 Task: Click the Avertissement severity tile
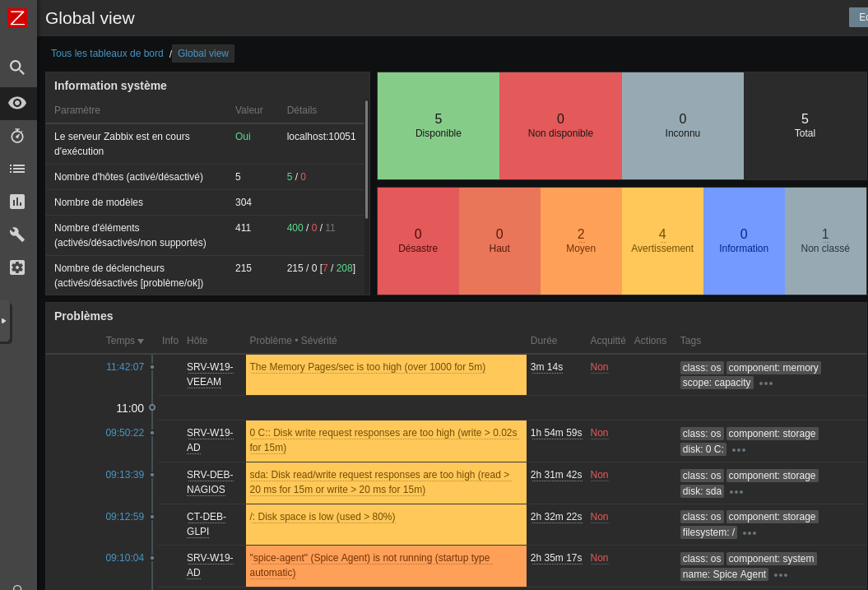click(x=662, y=241)
